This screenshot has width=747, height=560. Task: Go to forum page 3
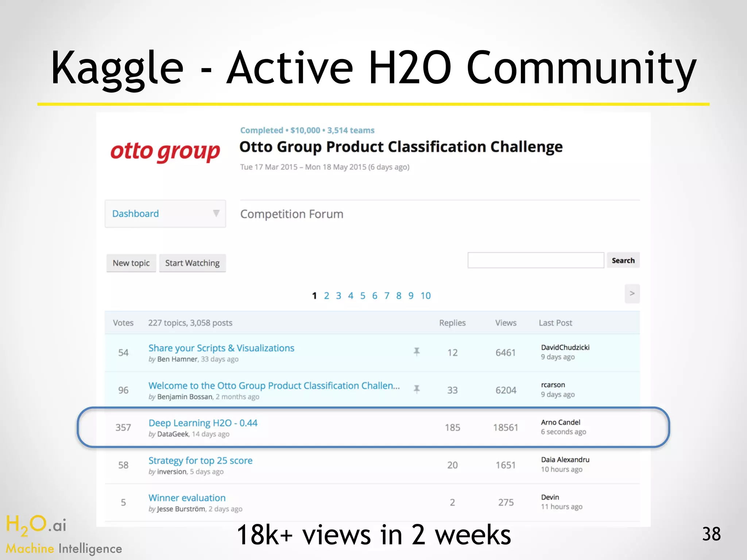coord(338,296)
